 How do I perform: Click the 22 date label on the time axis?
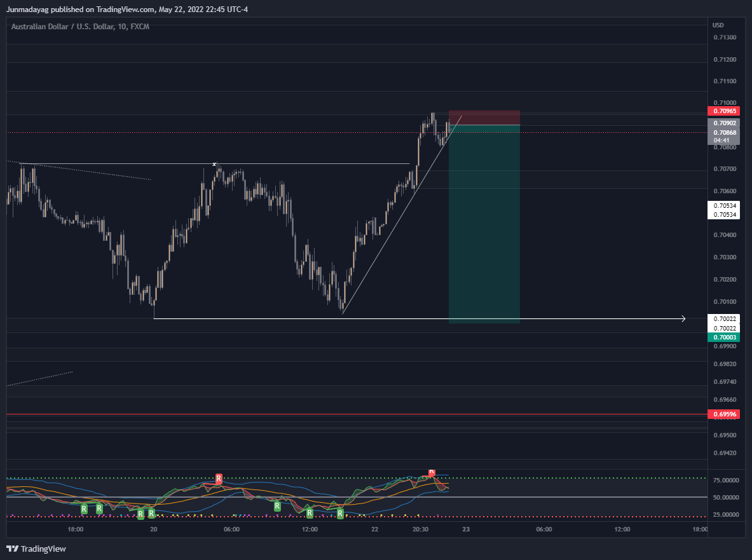[374, 529]
